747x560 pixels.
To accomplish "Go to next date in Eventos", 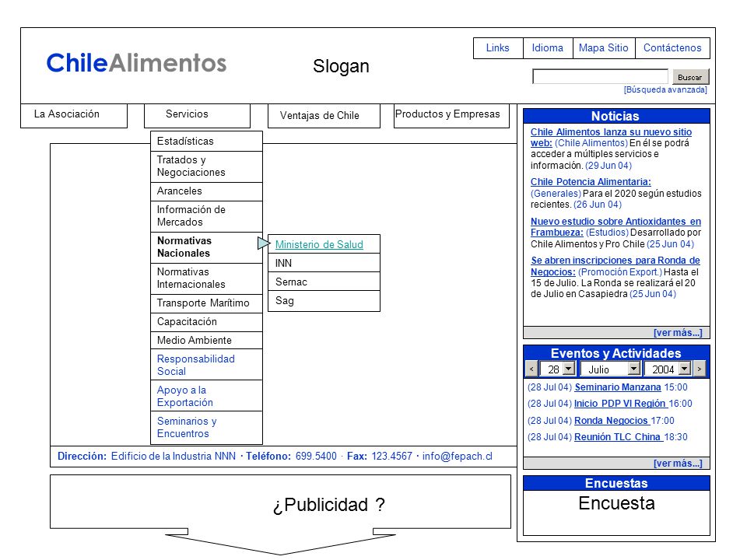I will coord(700,369).
